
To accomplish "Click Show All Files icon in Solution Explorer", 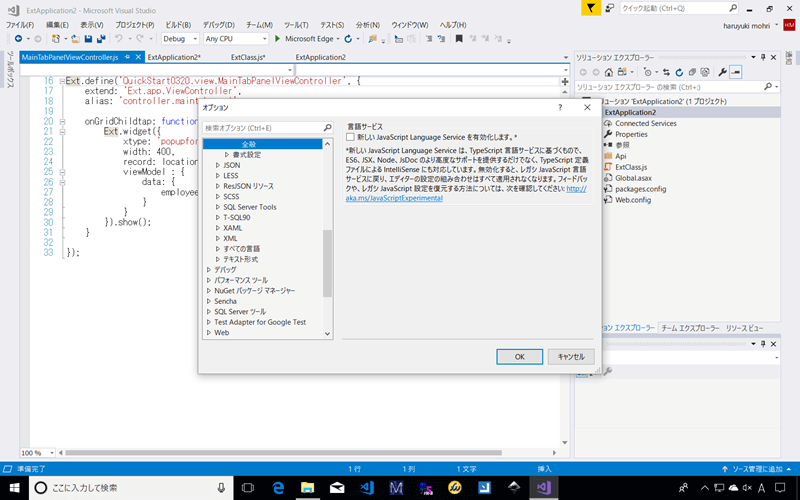I will click(705, 72).
